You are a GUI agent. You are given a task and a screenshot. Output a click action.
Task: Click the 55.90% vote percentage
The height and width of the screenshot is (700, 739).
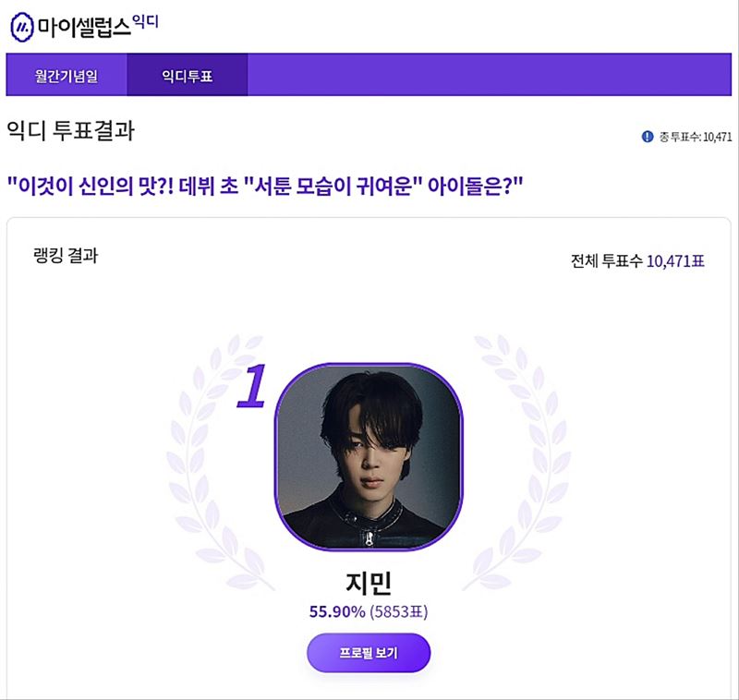tap(337, 611)
